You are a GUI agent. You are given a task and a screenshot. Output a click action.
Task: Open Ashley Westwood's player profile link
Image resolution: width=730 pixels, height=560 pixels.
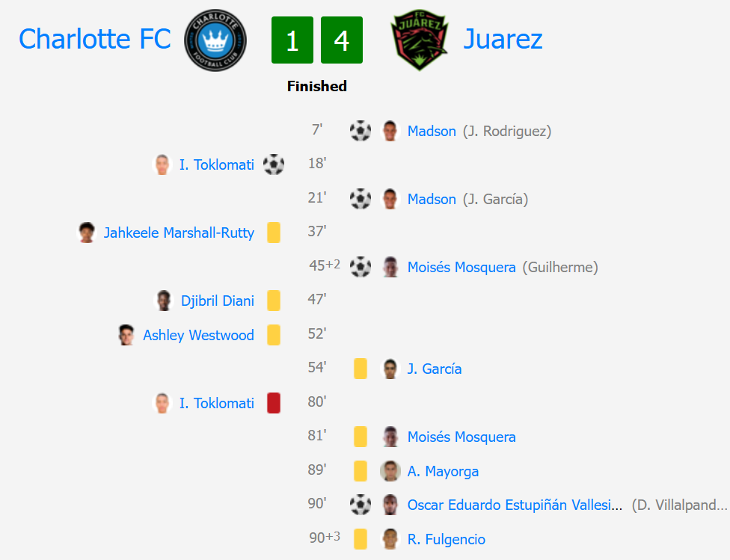198,335
